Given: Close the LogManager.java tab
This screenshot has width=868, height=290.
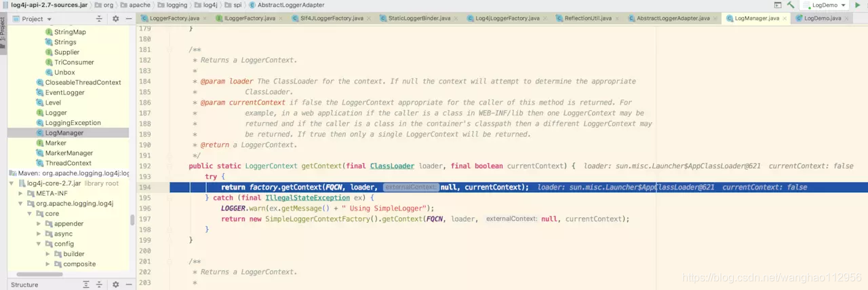Looking at the screenshot, I should coord(785,18).
